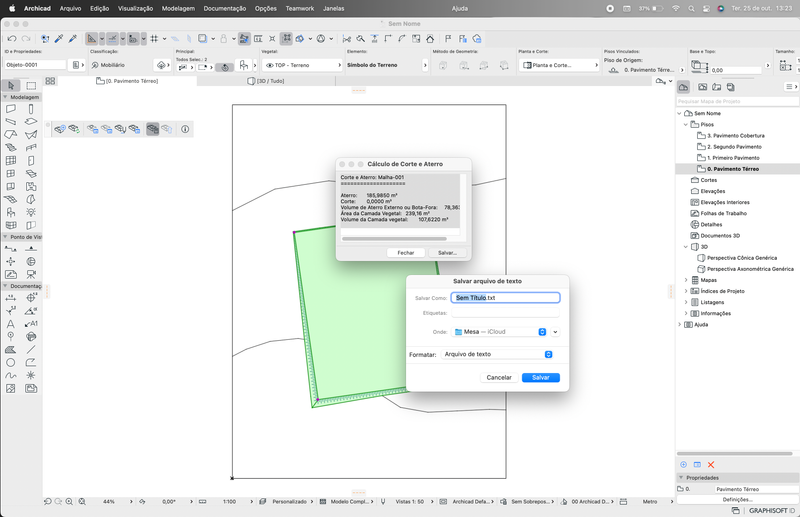Select the Camera tool
Viewport: 800px width, 517px height.
(31, 275)
